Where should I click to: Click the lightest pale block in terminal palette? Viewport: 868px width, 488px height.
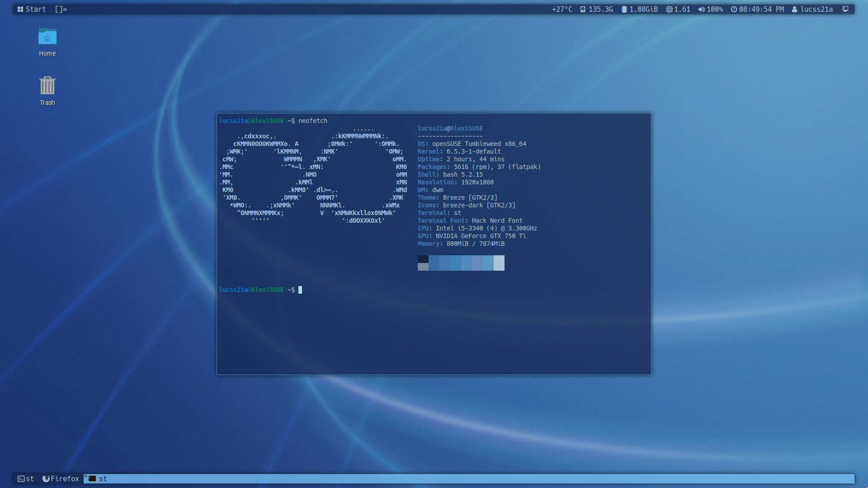tap(499, 263)
